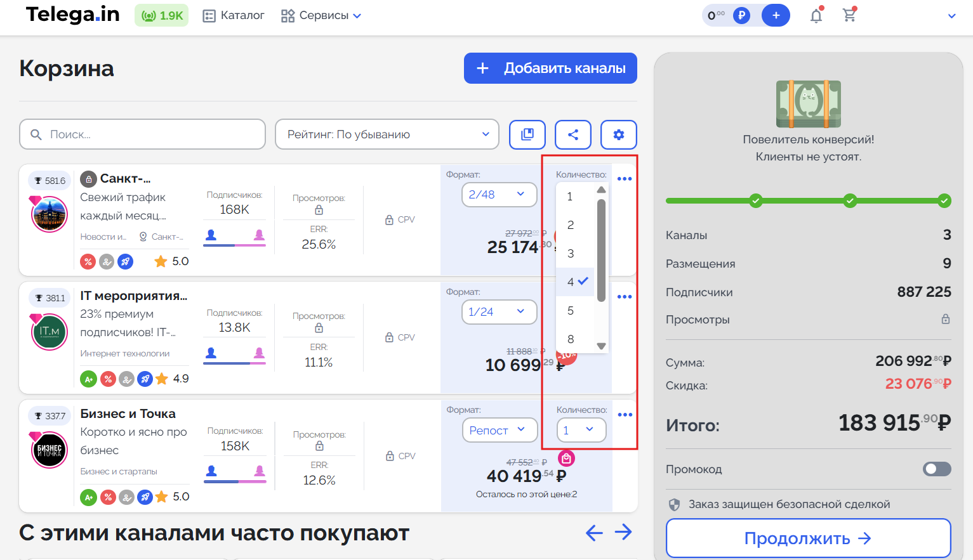Open format dropdown showing 2/48
Viewport: 973px width, 560px height.
499,195
